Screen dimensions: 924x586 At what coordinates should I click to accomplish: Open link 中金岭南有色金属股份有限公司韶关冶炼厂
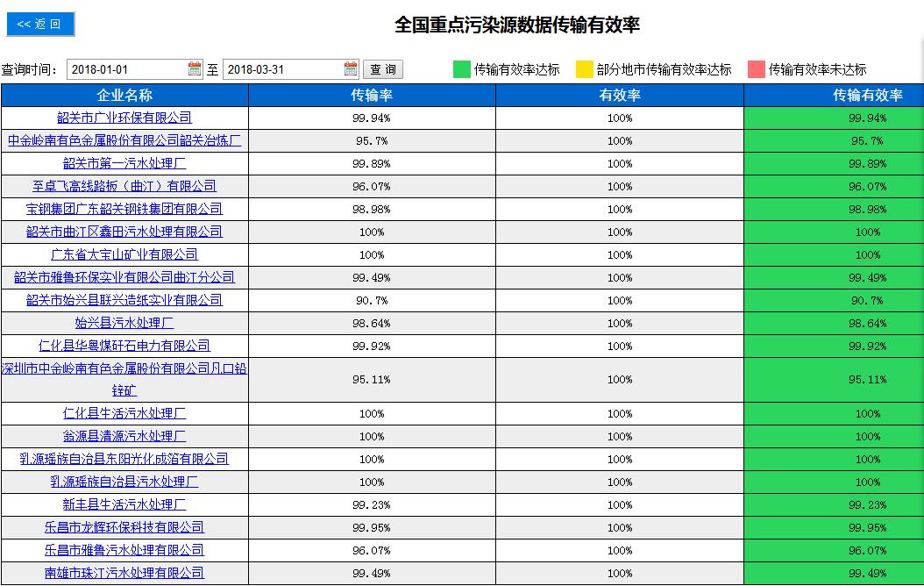tap(124, 141)
